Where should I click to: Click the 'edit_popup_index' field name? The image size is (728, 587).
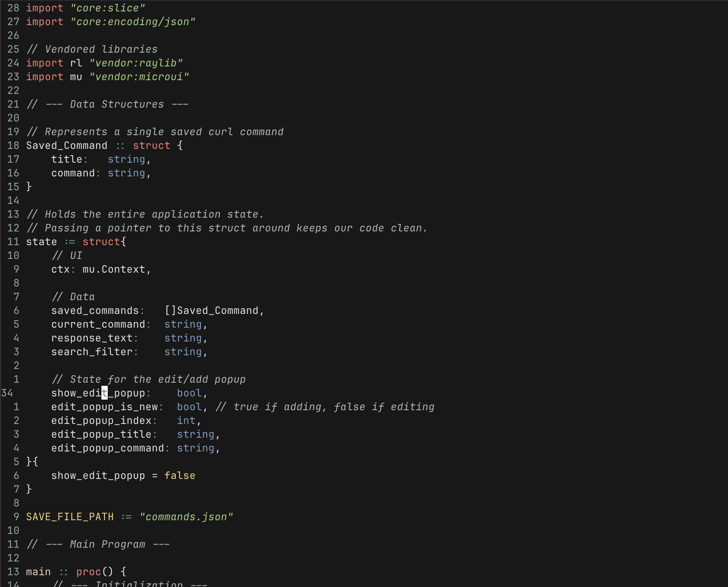(101, 420)
